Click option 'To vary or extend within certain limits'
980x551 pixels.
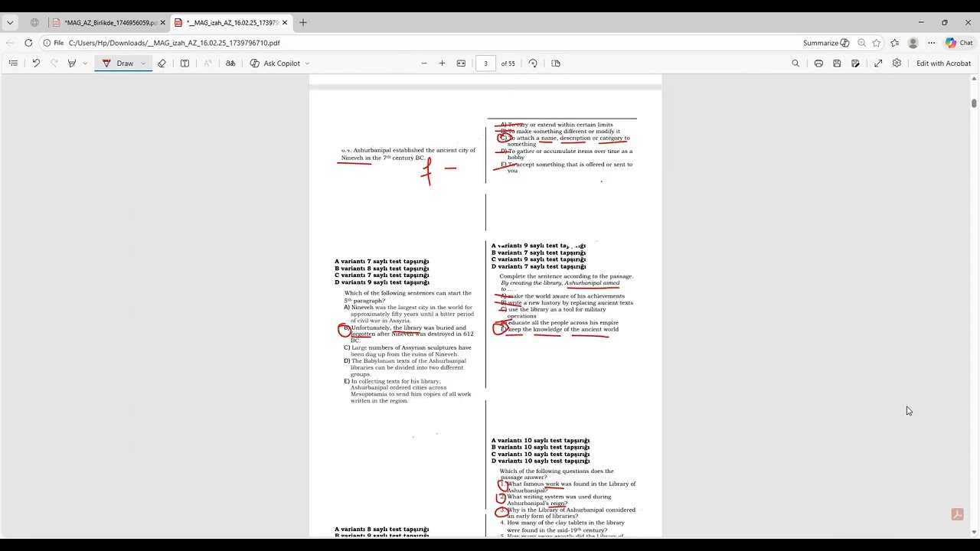560,125
